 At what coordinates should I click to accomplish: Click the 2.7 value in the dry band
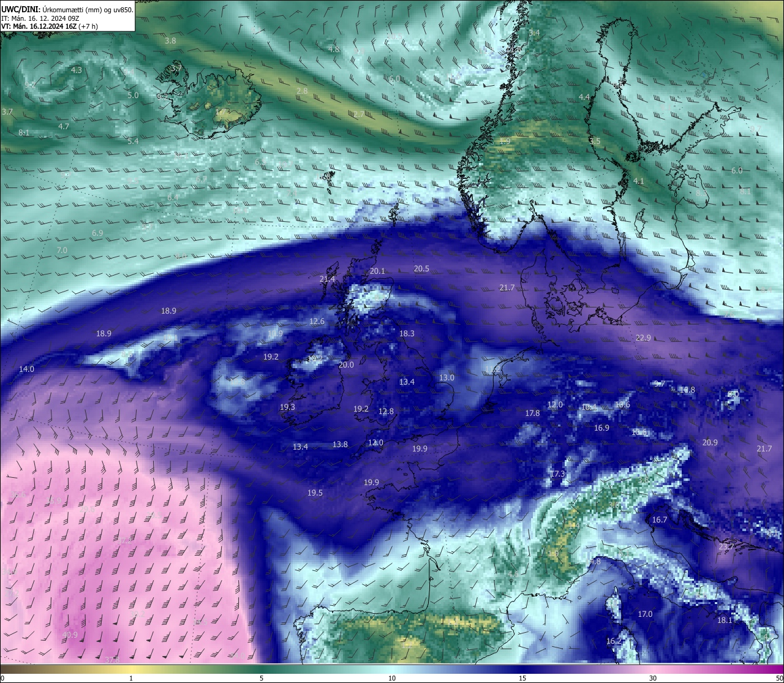coord(359,114)
